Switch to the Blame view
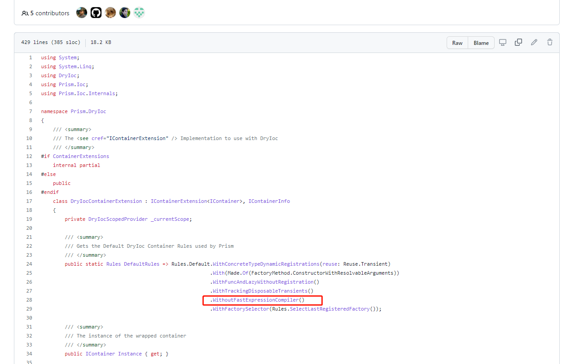Viewport: 588px width, 364px height. point(481,43)
